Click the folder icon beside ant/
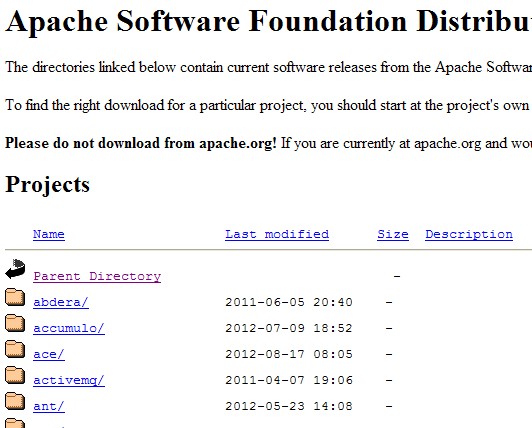Screen dimensions: 532x428 (15, 401)
